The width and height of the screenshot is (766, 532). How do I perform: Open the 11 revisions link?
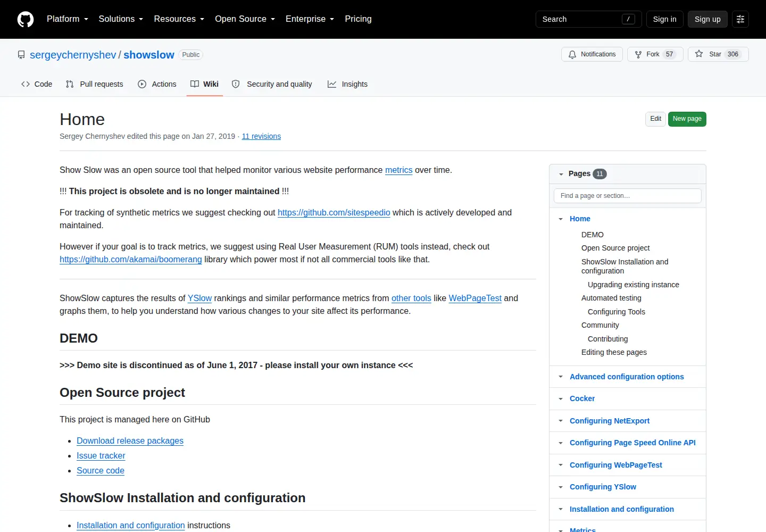[x=261, y=136]
